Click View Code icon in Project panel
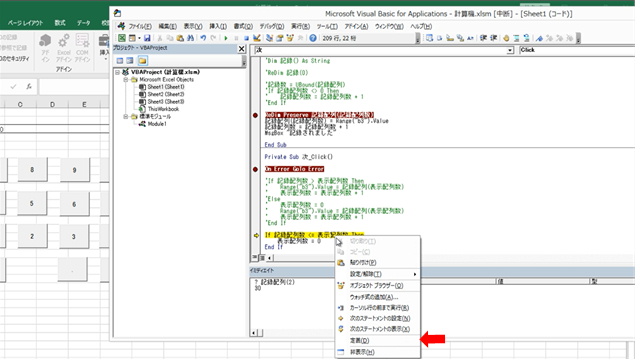This screenshot has width=640, height=360. [120, 61]
